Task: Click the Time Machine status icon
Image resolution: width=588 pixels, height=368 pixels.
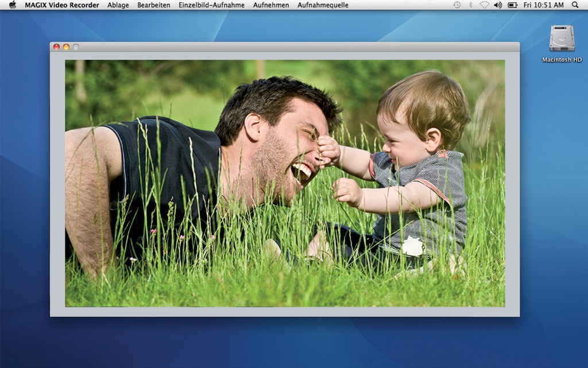Action: (x=457, y=5)
